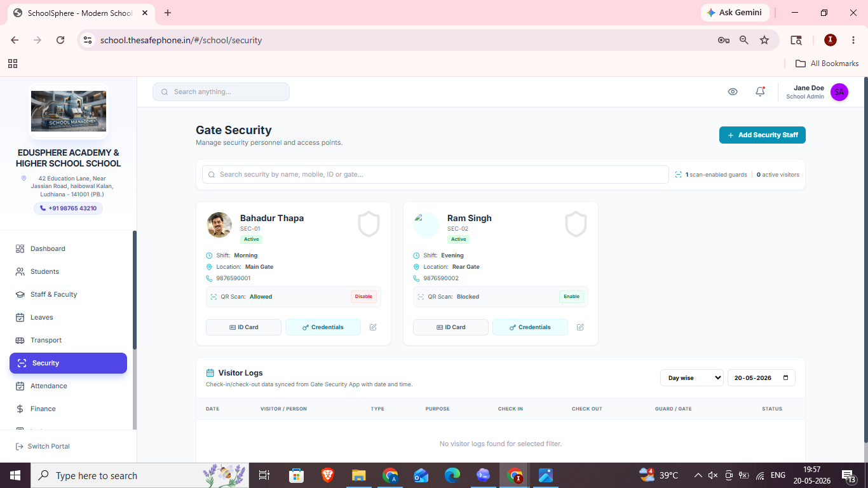The height and width of the screenshot is (488, 868).
Task: Open Microsoft Edge from the taskbar
Action: tap(452, 475)
